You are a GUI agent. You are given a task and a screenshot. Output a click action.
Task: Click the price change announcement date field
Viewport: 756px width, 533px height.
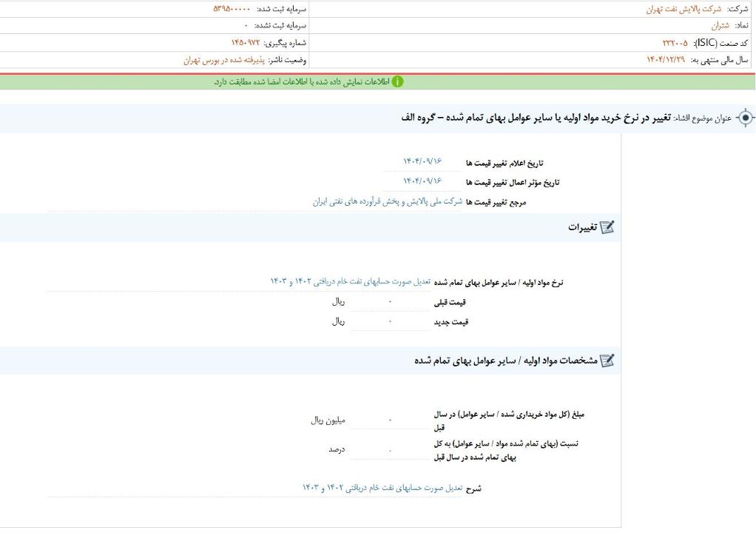(422, 162)
